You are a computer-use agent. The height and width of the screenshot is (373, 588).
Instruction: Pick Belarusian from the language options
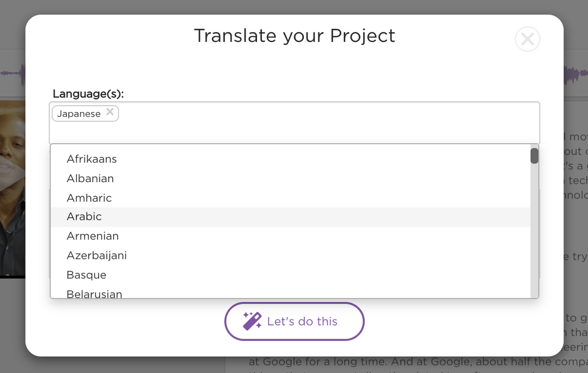click(x=95, y=294)
